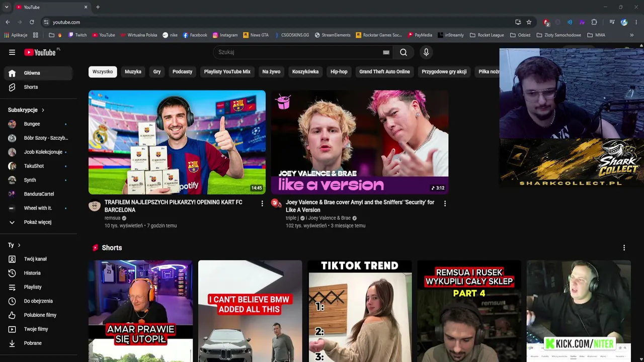
Task: Open the Subskrypcje section chevron
Action: point(43,110)
